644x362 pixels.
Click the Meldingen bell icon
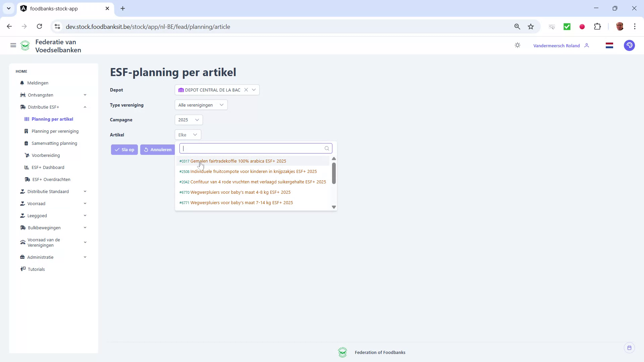pyautogui.click(x=22, y=83)
